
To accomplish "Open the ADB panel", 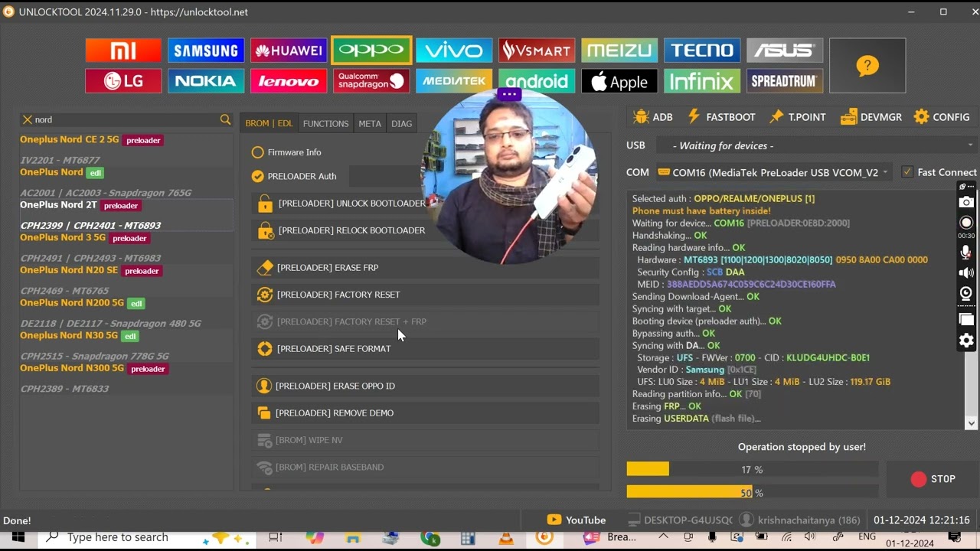I will [653, 117].
